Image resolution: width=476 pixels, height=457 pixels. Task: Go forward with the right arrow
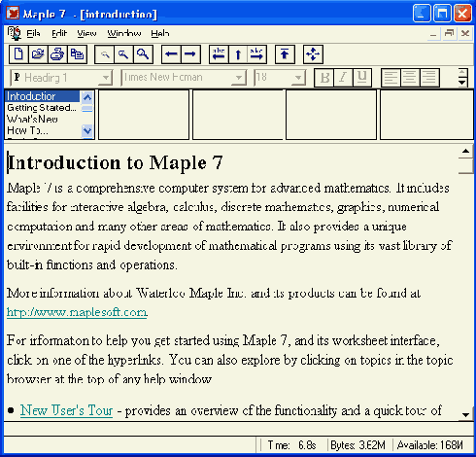[190, 54]
